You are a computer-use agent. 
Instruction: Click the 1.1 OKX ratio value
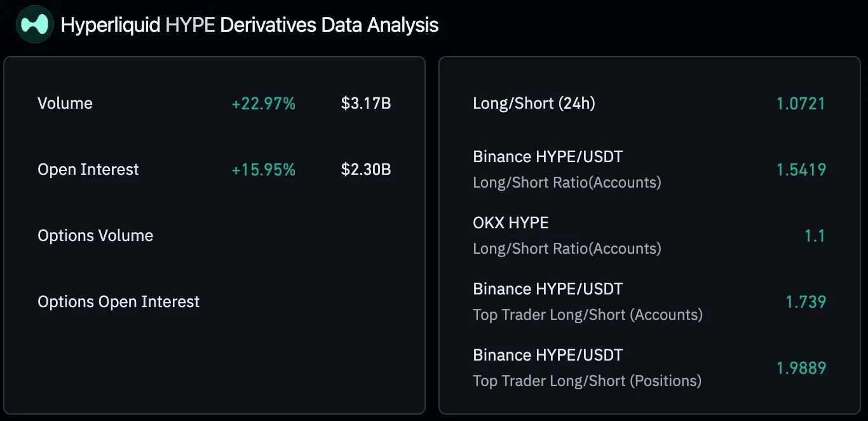click(814, 236)
